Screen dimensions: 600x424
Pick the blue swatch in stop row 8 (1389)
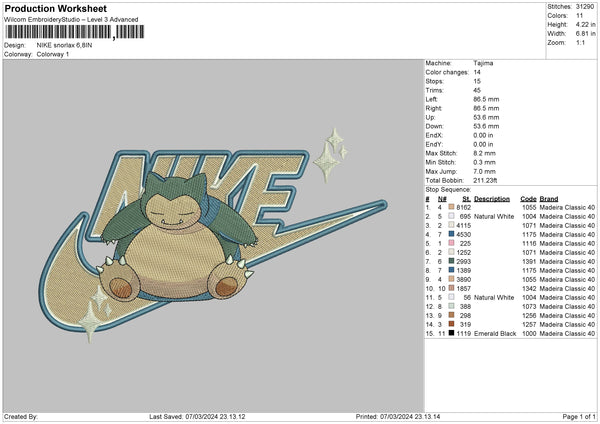point(451,270)
